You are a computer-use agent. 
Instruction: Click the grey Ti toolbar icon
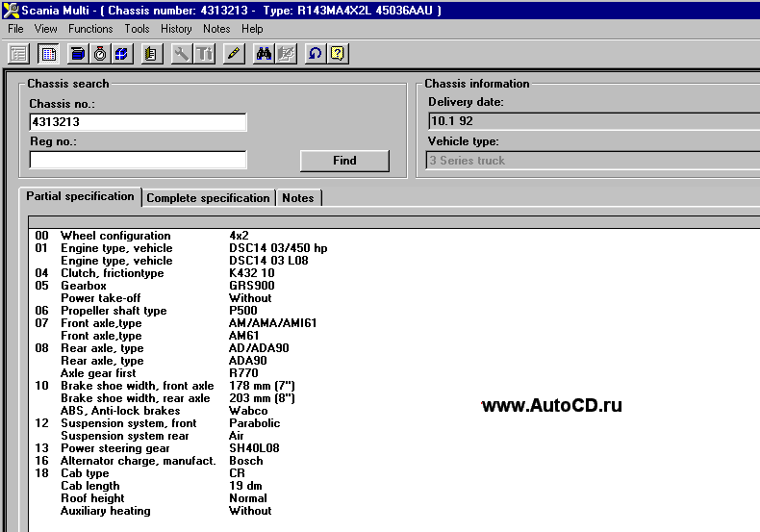click(204, 53)
